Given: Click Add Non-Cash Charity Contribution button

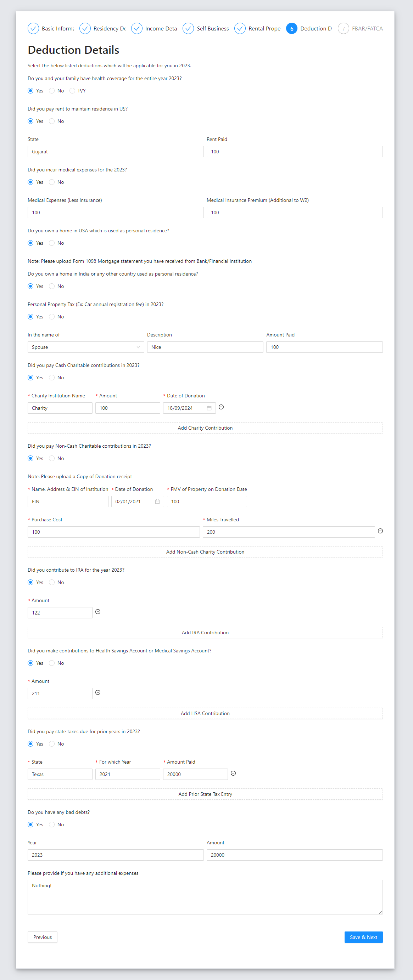Looking at the screenshot, I should coord(205,552).
